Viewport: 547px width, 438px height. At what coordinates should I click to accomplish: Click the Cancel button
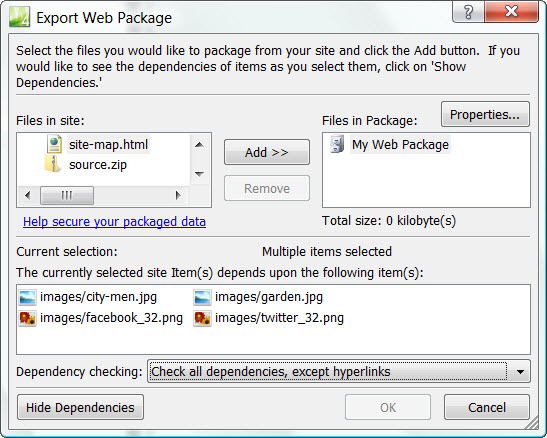coord(487,407)
